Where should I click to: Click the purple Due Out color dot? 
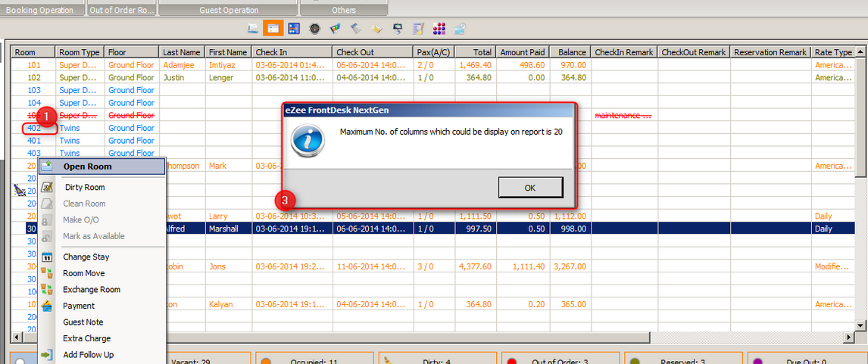(x=758, y=362)
